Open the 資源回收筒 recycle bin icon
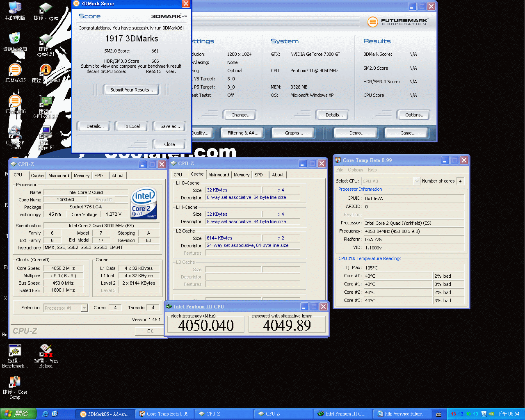 point(15,42)
